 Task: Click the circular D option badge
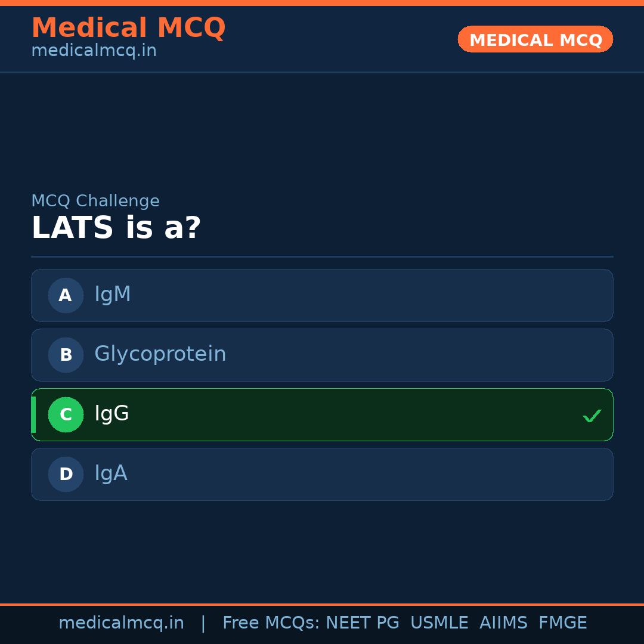tap(66, 474)
